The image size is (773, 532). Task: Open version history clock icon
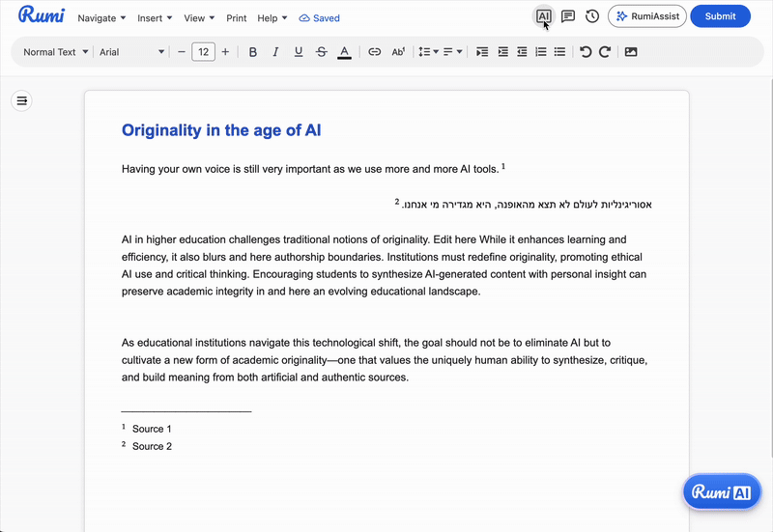pyautogui.click(x=592, y=16)
